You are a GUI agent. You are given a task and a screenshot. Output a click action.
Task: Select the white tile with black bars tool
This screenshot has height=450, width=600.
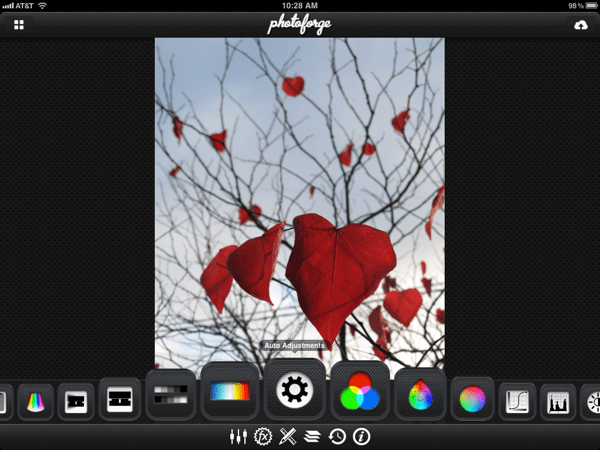coord(120,399)
